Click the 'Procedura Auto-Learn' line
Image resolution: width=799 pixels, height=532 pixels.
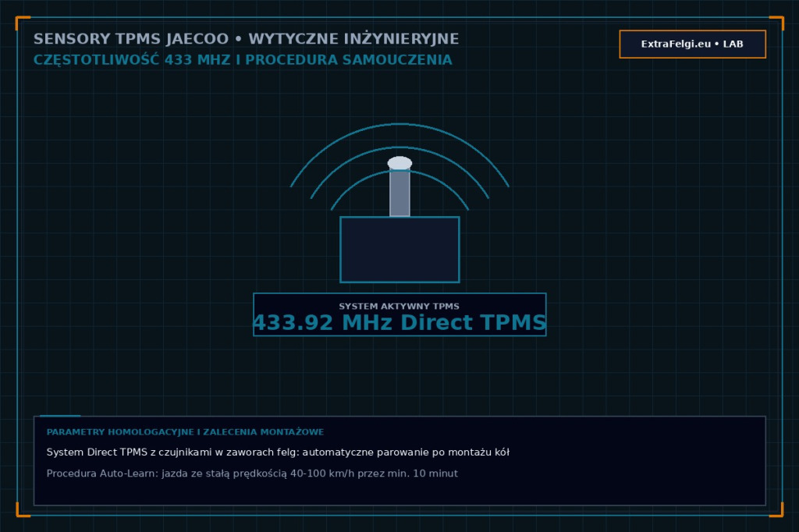252,473
